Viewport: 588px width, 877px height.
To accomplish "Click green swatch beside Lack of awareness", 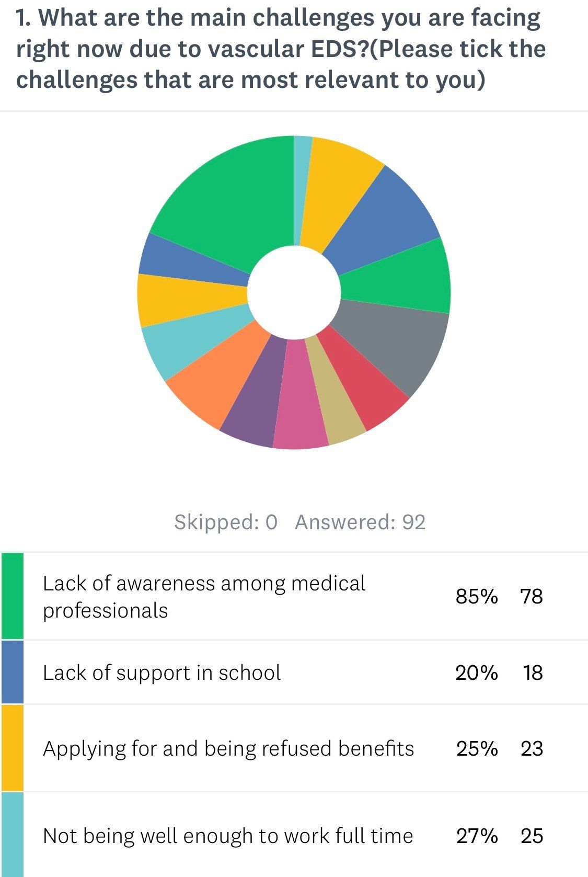I will coord(12,596).
